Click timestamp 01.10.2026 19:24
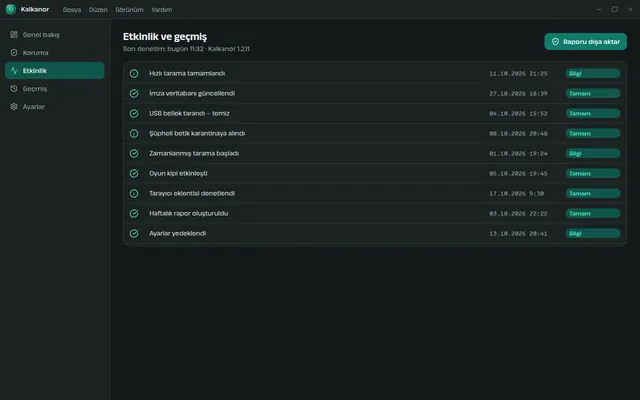This screenshot has width=640, height=400. [518, 153]
